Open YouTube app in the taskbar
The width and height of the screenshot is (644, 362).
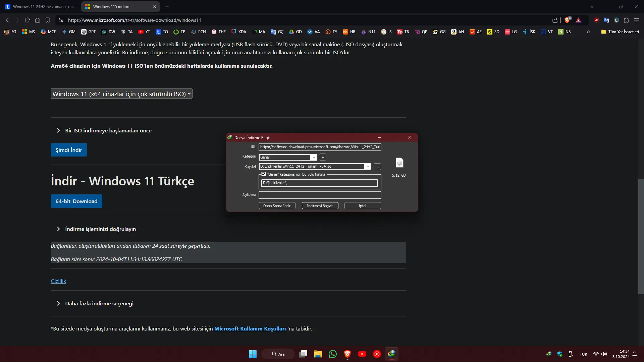click(362, 354)
